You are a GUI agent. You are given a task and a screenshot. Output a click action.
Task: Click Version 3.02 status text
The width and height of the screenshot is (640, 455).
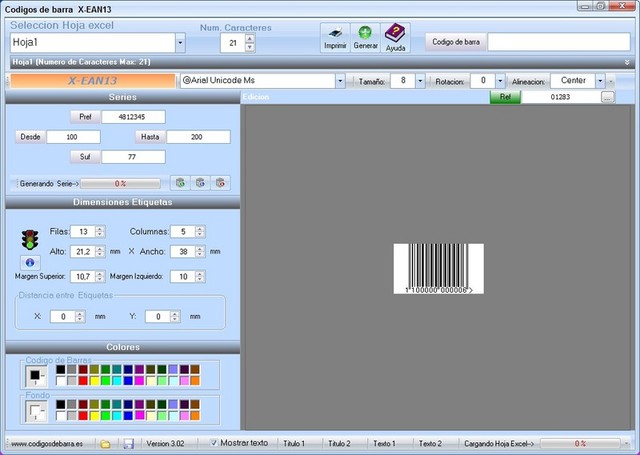pyautogui.click(x=165, y=444)
